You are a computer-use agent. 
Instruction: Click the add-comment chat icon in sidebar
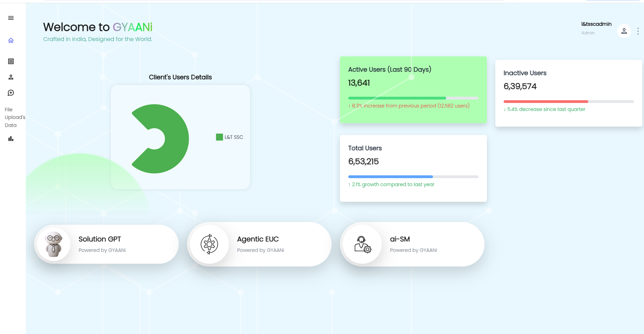tap(11, 93)
